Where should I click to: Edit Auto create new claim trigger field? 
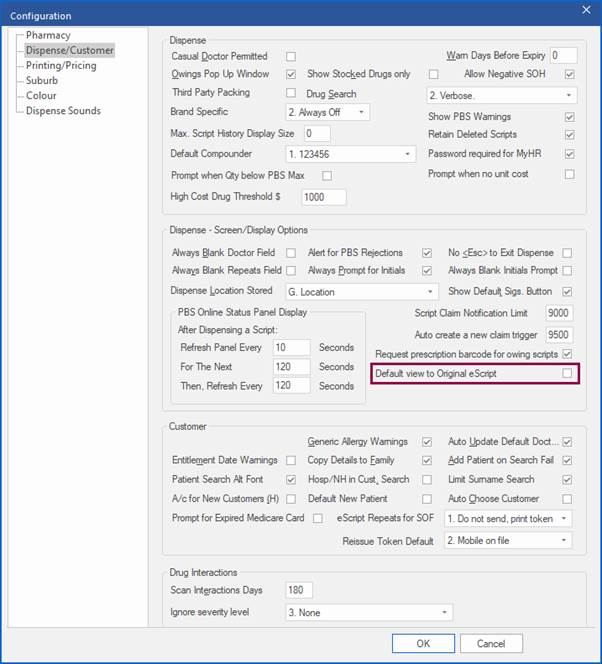559,335
